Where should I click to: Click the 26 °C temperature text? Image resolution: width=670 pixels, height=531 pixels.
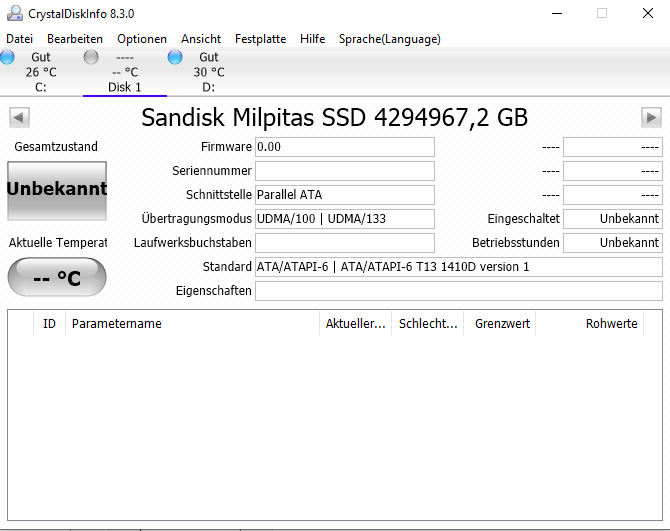[x=41, y=72]
